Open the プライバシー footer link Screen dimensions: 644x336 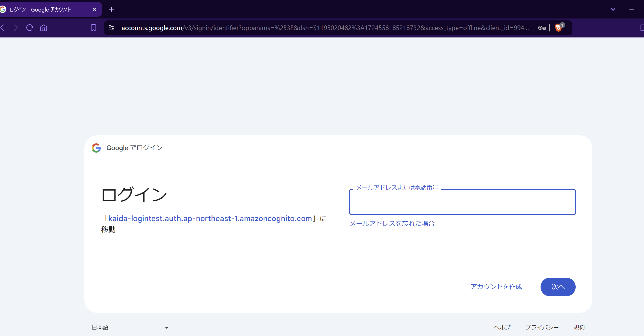click(542, 327)
